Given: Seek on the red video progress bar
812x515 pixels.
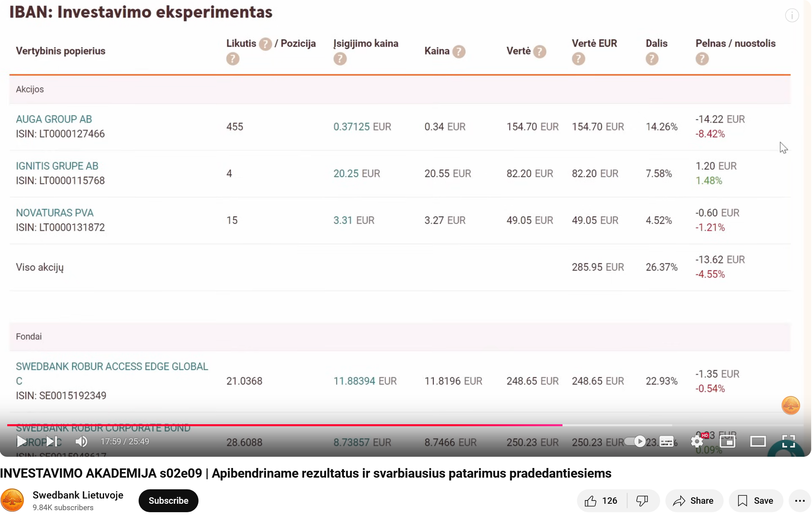Looking at the screenshot, I should click(405, 425).
